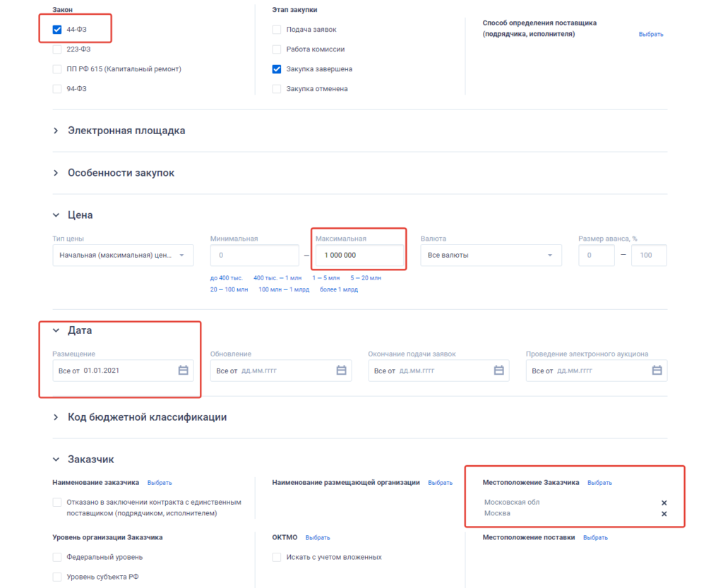Open calendar icon in Обновление field

click(x=341, y=371)
